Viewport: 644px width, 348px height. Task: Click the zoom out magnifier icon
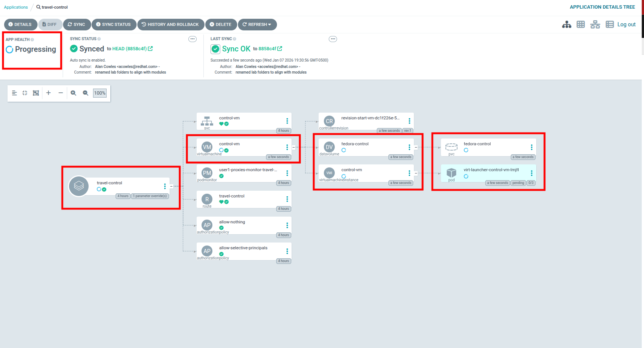point(86,93)
